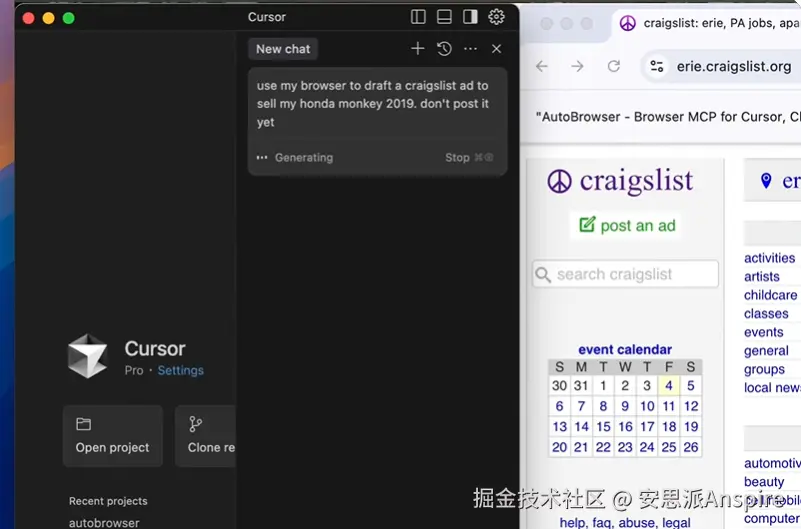Stop the generating response
The image size is (801, 529).
[x=468, y=157]
